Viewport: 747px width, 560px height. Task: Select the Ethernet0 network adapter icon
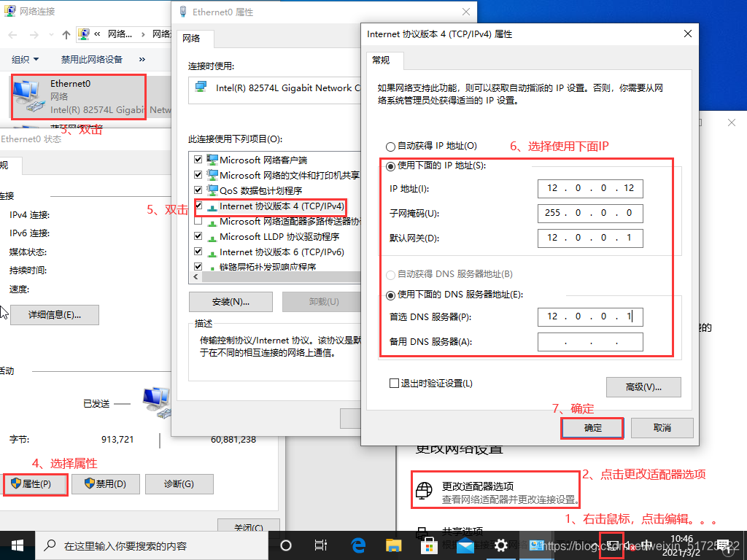(x=29, y=97)
